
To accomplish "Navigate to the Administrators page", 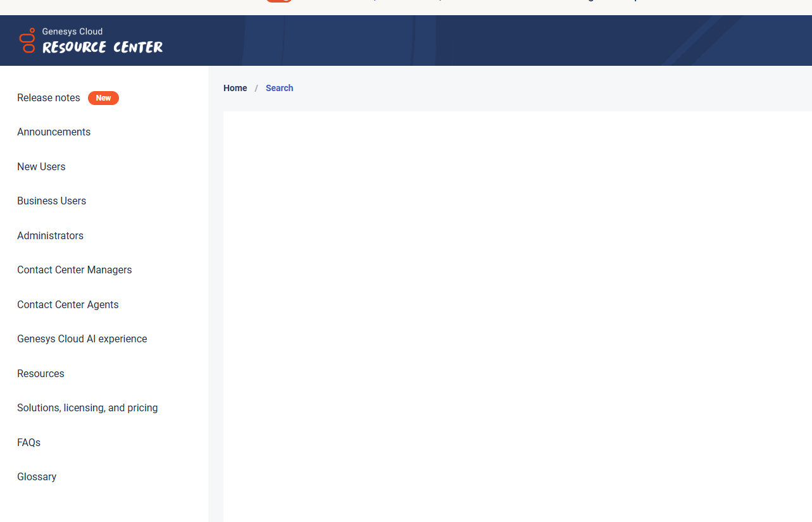I will [x=50, y=236].
